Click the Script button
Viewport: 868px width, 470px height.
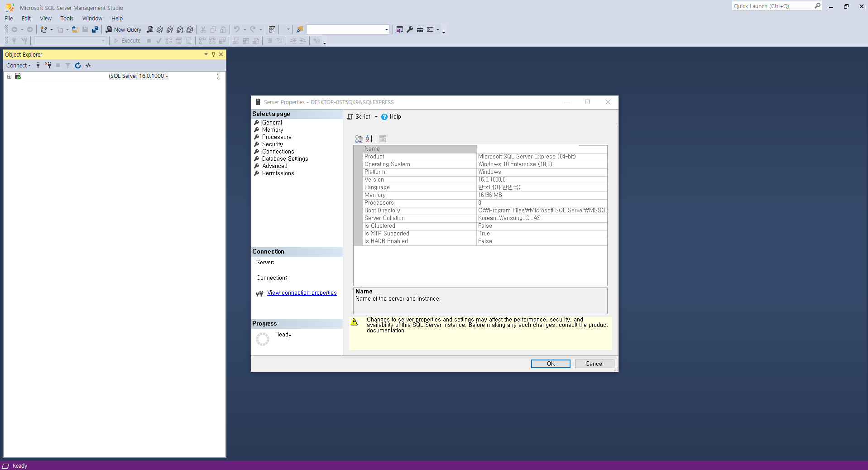(359, 117)
